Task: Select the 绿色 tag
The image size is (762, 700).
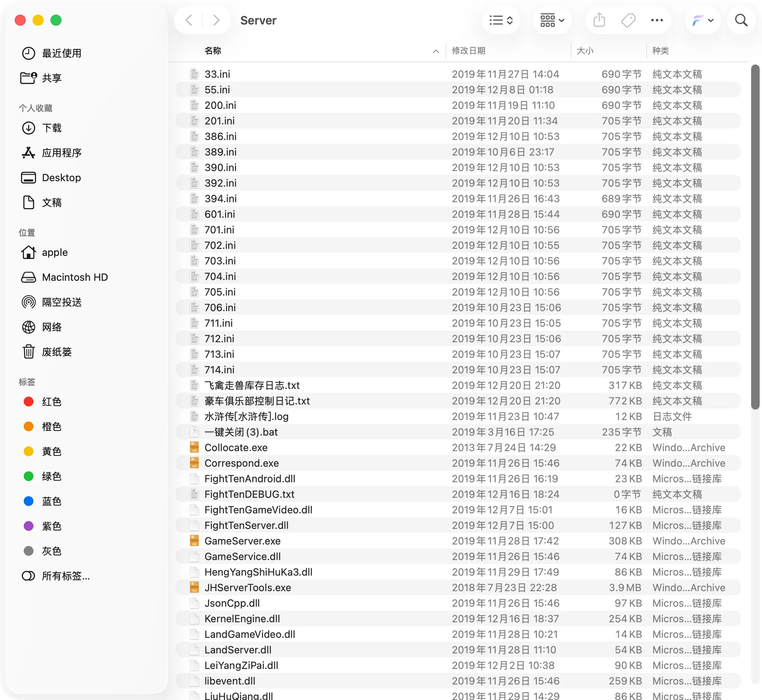Action: (42, 476)
